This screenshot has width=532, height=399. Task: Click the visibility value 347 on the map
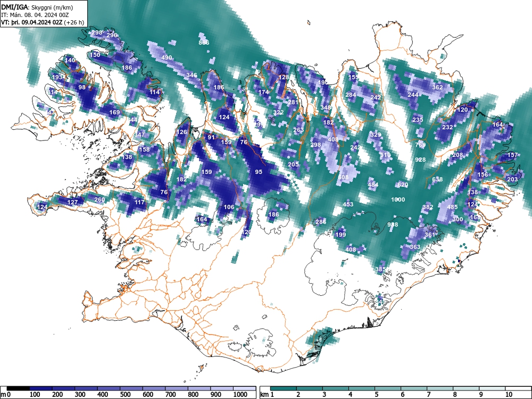(x=139, y=135)
